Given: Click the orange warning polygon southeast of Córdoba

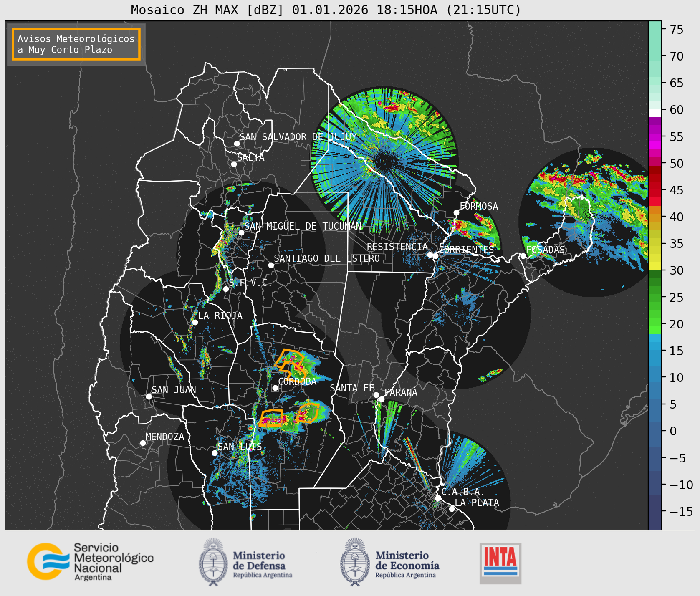Looking at the screenshot, I should tap(308, 412).
